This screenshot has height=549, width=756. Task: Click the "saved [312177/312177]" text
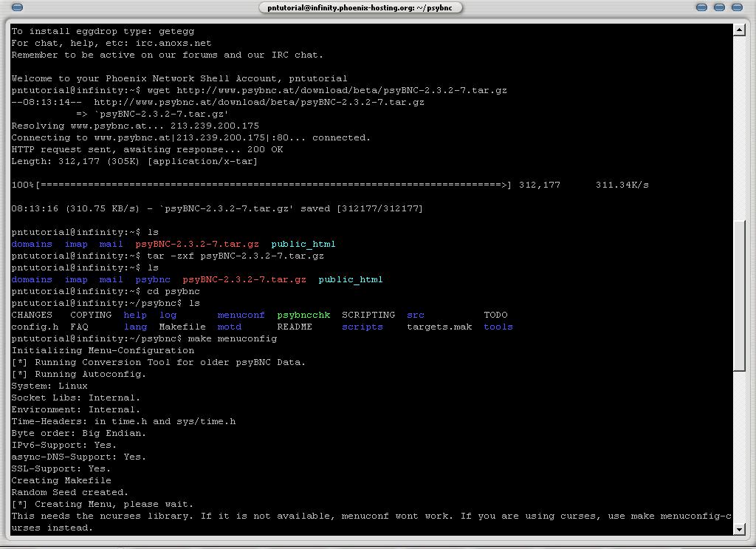[x=362, y=209]
